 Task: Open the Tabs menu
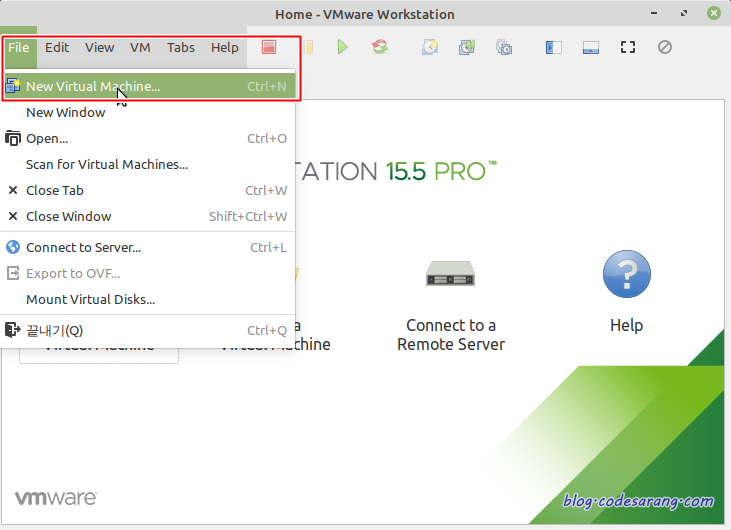[181, 48]
